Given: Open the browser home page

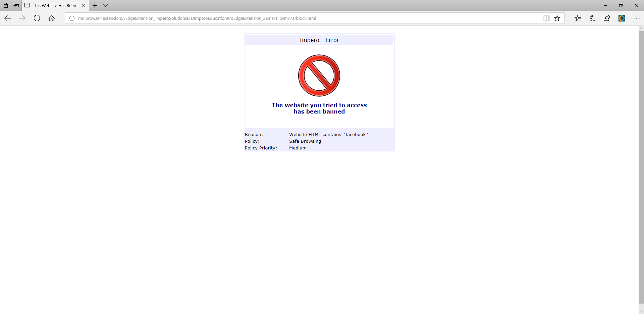Looking at the screenshot, I should 52,18.
